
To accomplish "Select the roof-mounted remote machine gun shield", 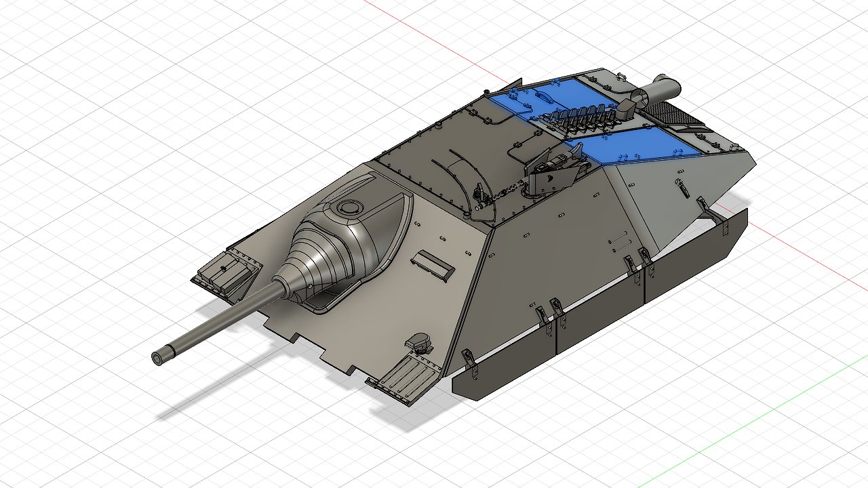I will click(556, 174).
